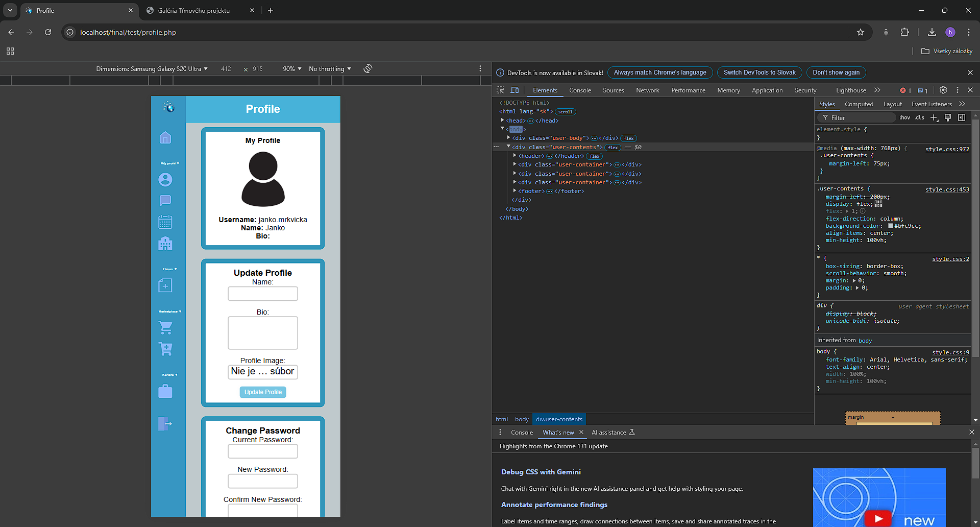This screenshot has width=980, height=527.
Task: Open the Computed styles tab
Action: (x=859, y=104)
